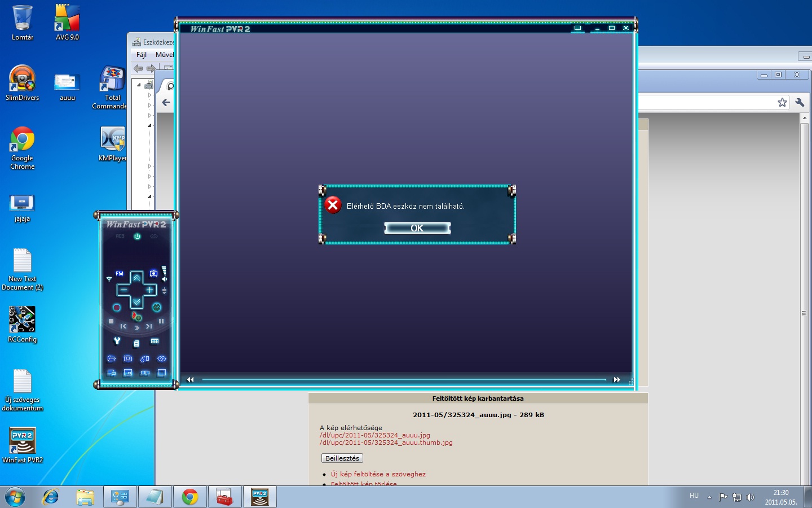Switch to FM radio on remote
The width and height of the screenshot is (812, 508).
[x=120, y=273]
